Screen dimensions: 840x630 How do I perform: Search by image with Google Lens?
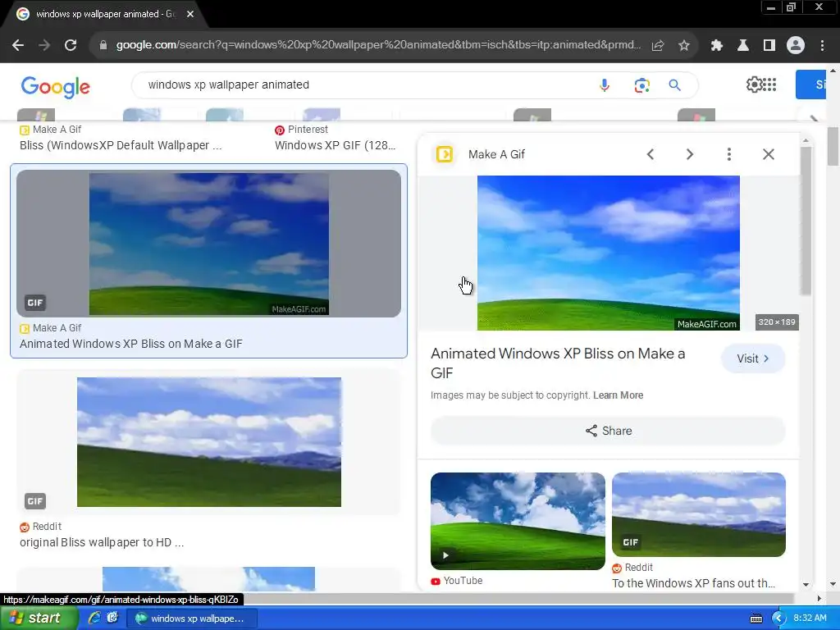[641, 85]
